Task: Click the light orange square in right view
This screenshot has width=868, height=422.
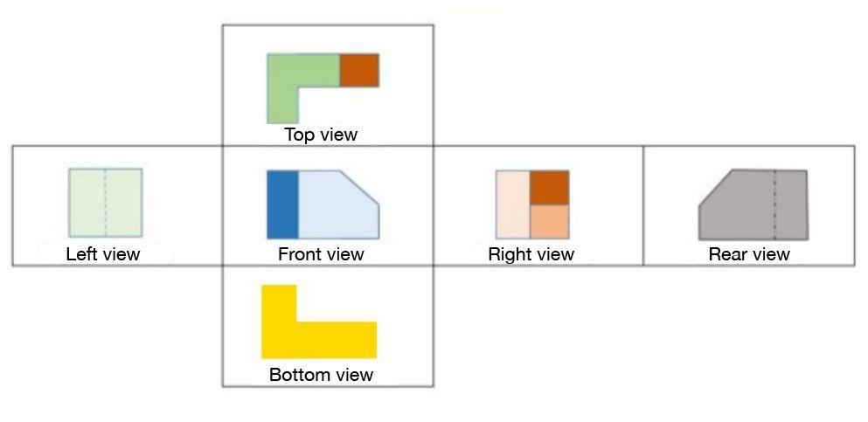Action: 550,222
